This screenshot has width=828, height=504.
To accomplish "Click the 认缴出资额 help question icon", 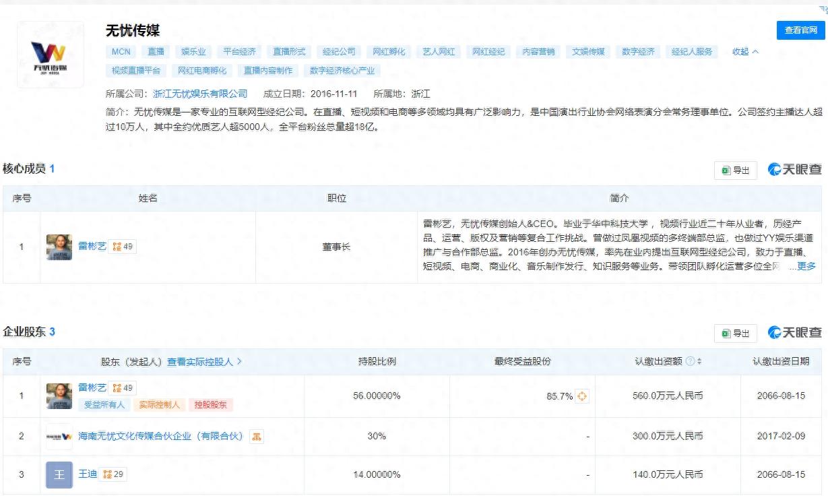I will pos(690,362).
